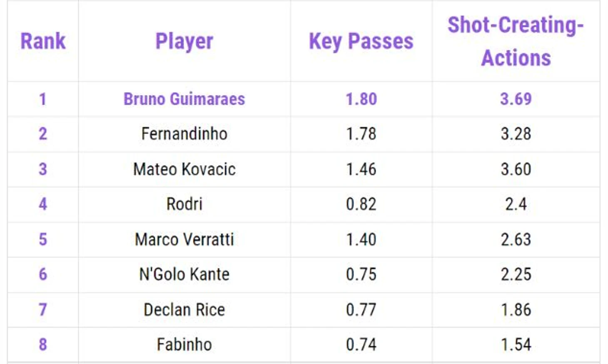Select the Fabinho player cell
This screenshot has width=608, height=364.
pos(184,345)
